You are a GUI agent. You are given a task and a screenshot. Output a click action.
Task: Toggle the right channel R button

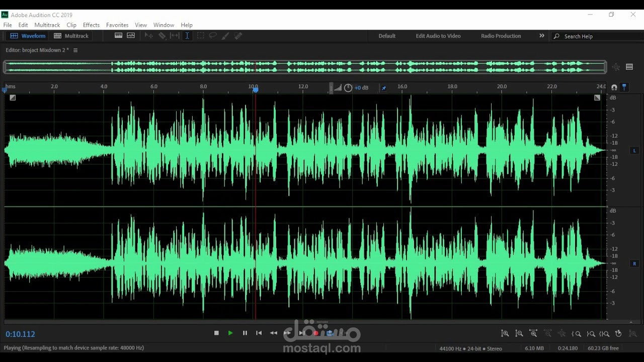pos(634,263)
